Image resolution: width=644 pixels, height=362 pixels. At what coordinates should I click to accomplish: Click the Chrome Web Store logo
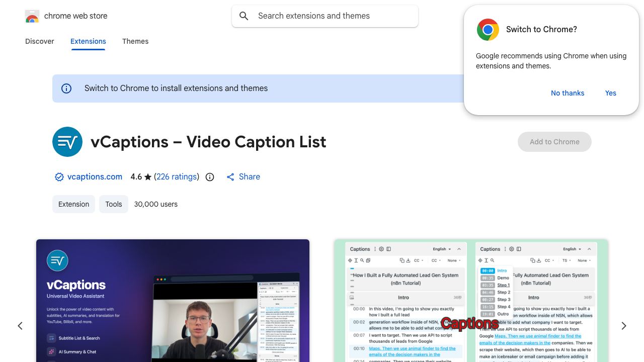pos(32,16)
